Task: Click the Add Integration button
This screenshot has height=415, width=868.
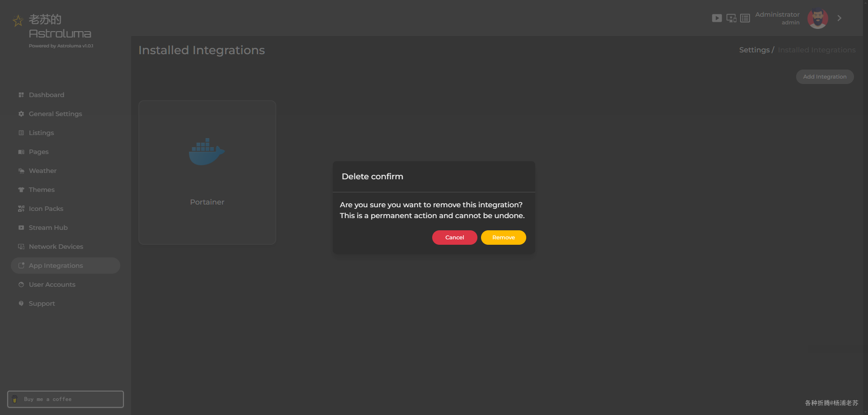Action: 825,77
